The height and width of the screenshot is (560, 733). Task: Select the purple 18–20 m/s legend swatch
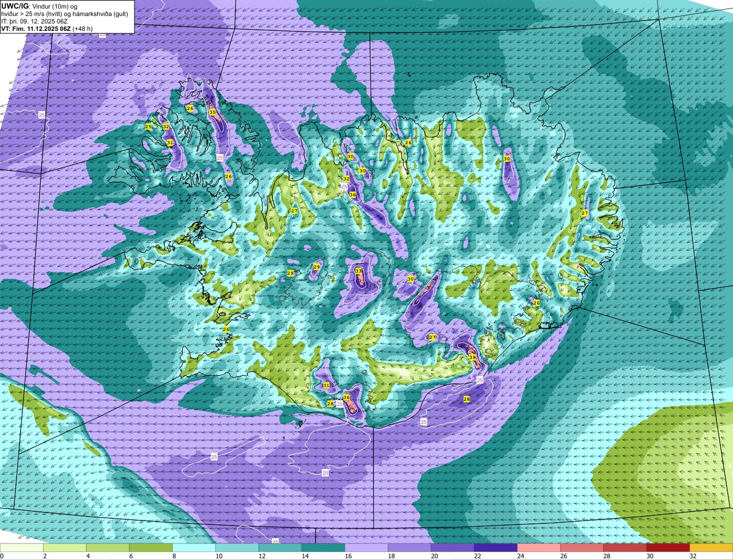[409, 548]
